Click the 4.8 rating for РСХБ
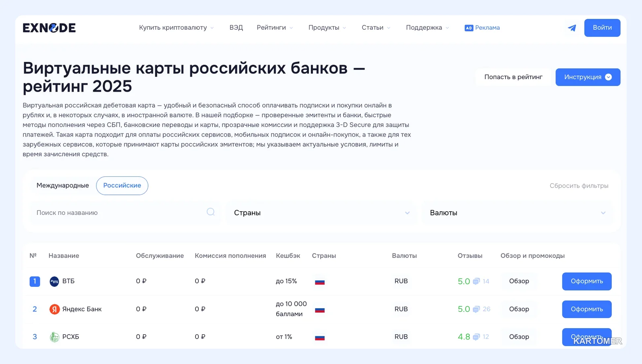This screenshot has height=364, width=642. click(x=464, y=337)
